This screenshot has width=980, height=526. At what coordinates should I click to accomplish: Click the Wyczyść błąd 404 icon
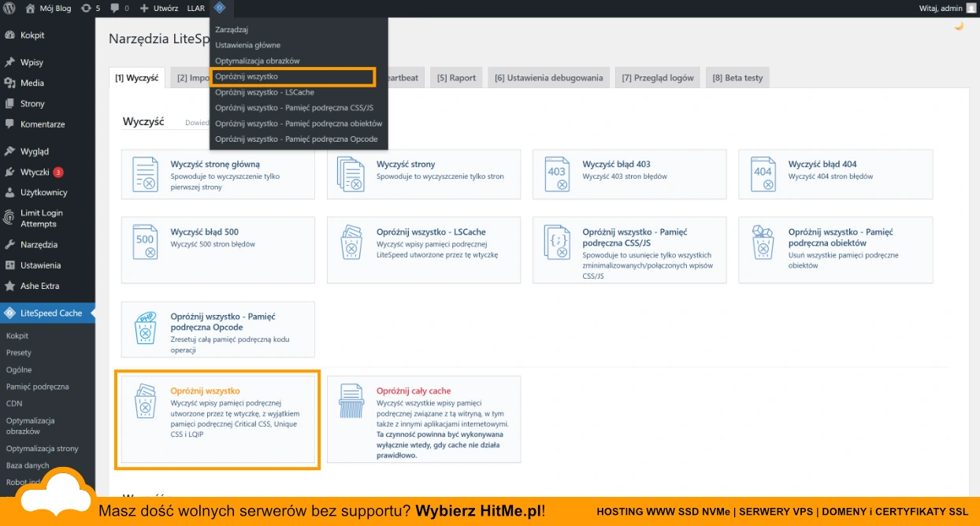tap(763, 175)
